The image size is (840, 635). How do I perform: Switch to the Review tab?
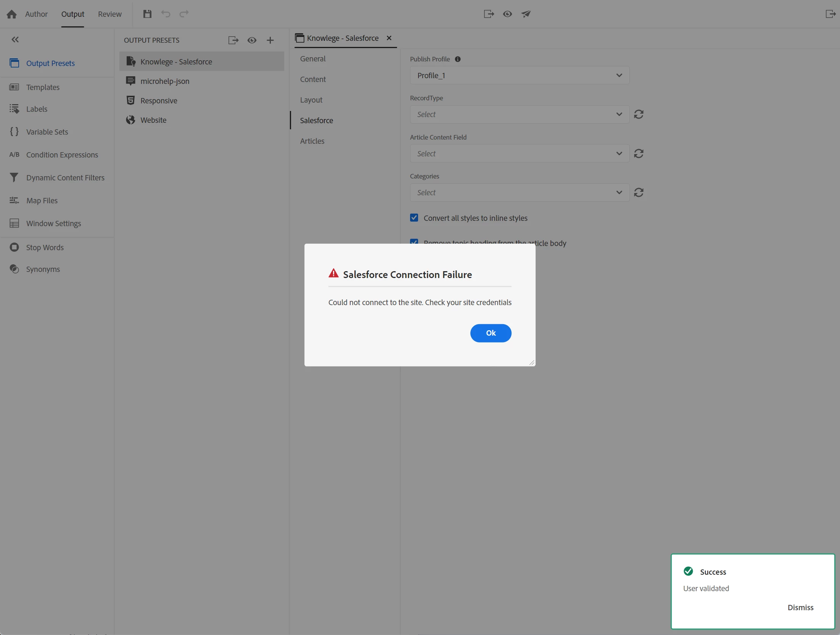(109, 14)
